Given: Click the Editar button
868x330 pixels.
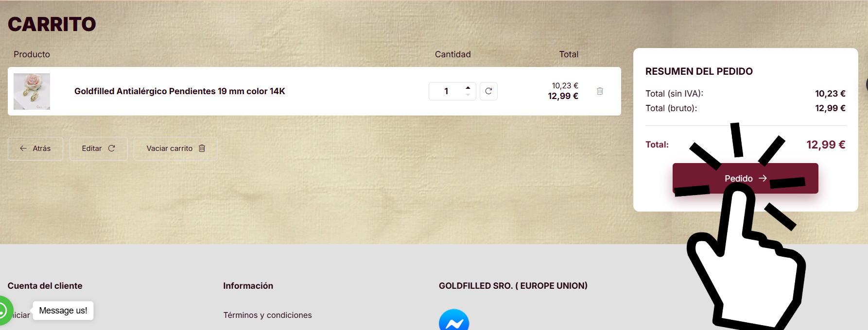Looking at the screenshot, I should 99,148.
